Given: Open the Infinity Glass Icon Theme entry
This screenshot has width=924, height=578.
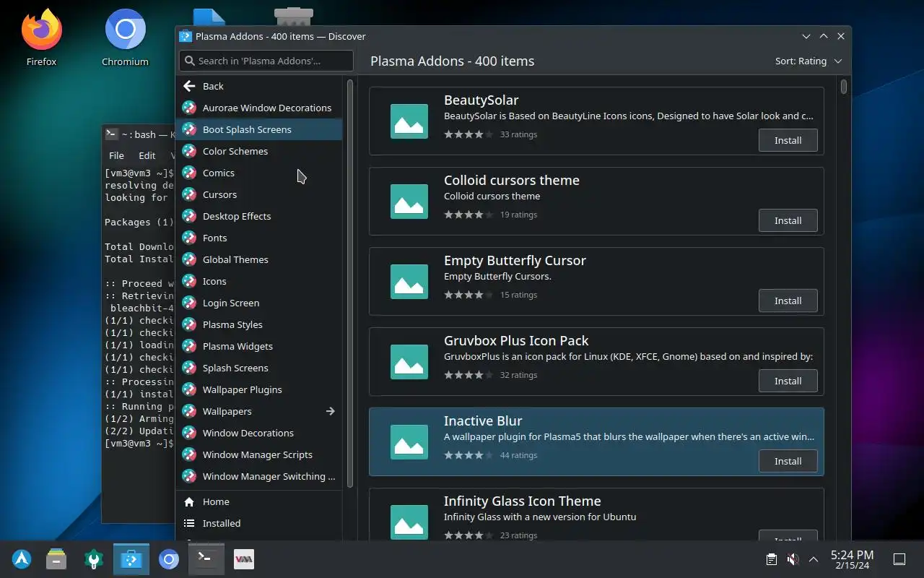Looking at the screenshot, I should tap(596, 514).
